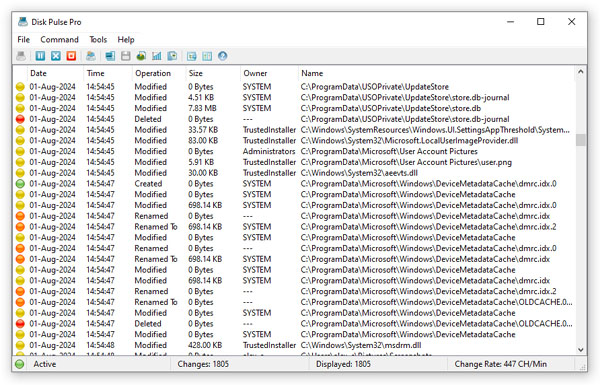Click Changes: 1805 in the status bar
Viewport: 600px width, 385px height.
point(203,364)
